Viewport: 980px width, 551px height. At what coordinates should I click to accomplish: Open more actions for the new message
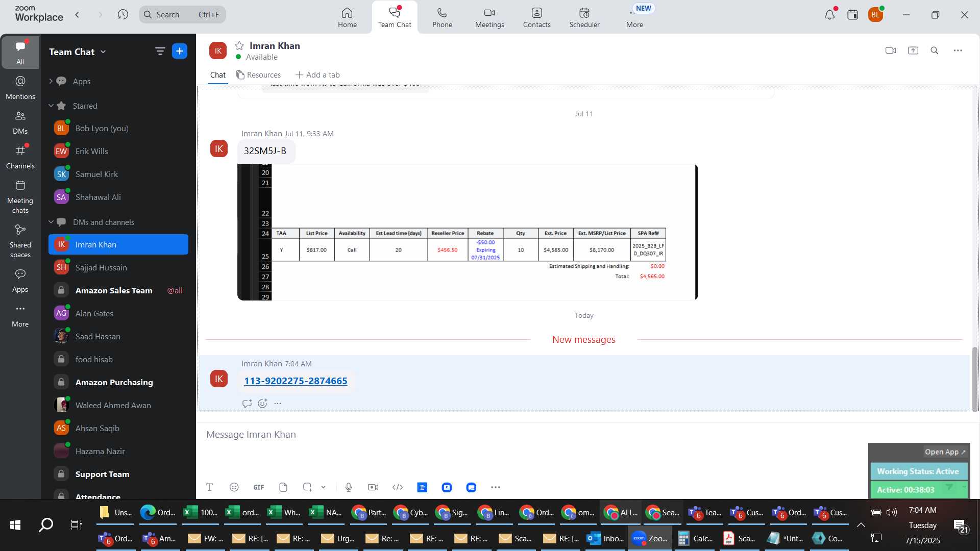pyautogui.click(x=278, y=404)
